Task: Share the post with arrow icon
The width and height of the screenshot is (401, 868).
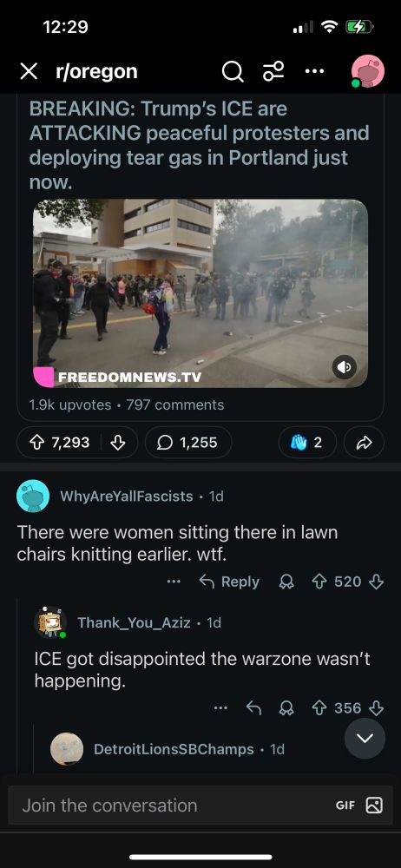Action: click(364, 443)
